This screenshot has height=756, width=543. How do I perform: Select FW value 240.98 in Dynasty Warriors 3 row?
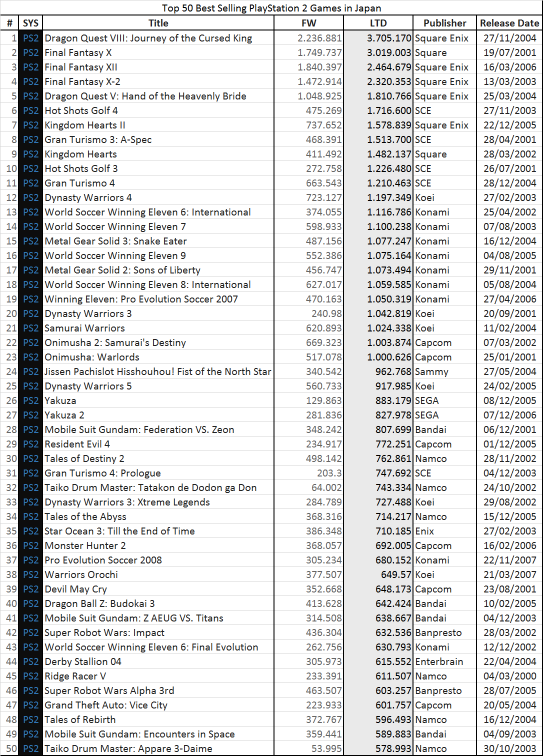(x=326, y=313)
